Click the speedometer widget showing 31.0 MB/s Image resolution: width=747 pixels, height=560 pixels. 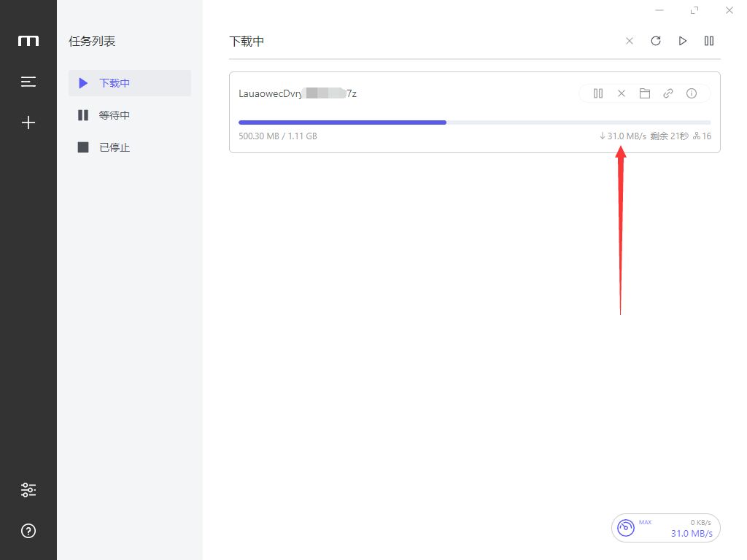click(665, 528)
